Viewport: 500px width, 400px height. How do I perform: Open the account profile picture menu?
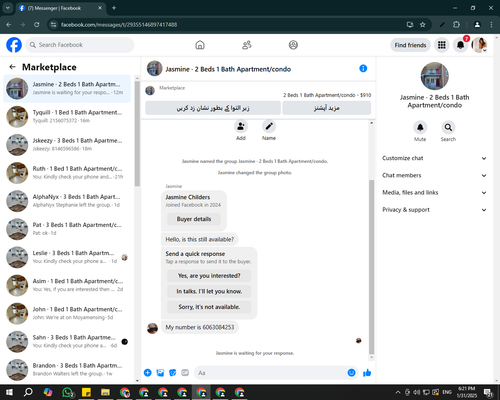pos(479,45)
